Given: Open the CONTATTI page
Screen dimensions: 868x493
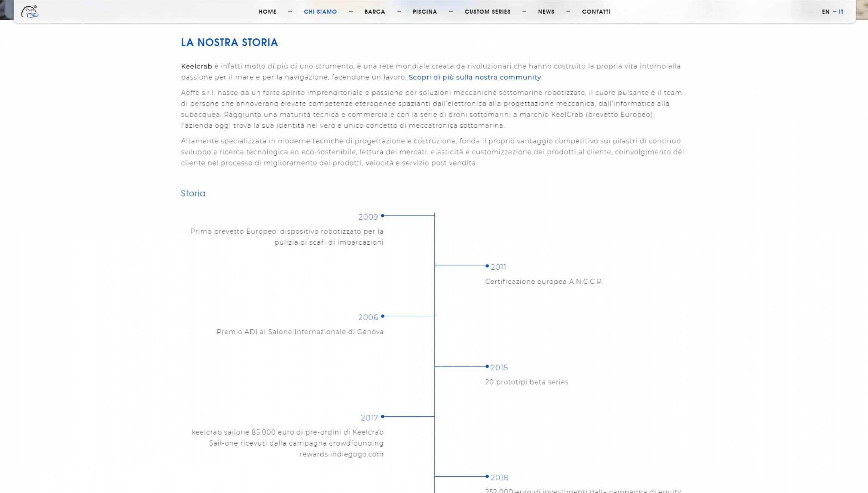Looking at the screenshot, I should (x=596, y=12).
